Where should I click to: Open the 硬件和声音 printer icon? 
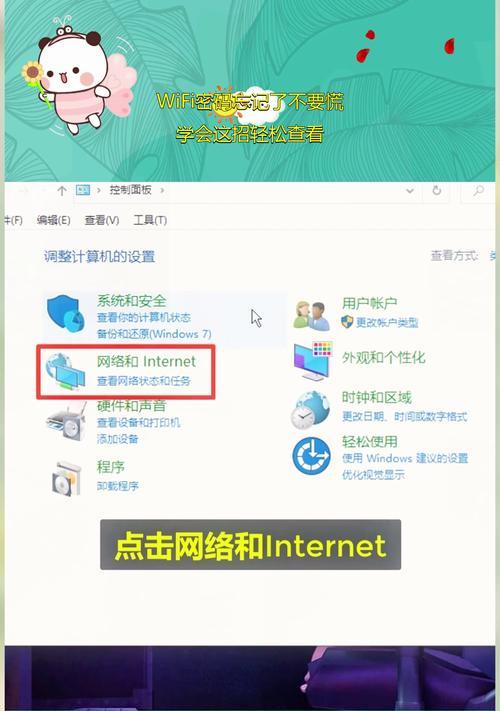[66, 422]
